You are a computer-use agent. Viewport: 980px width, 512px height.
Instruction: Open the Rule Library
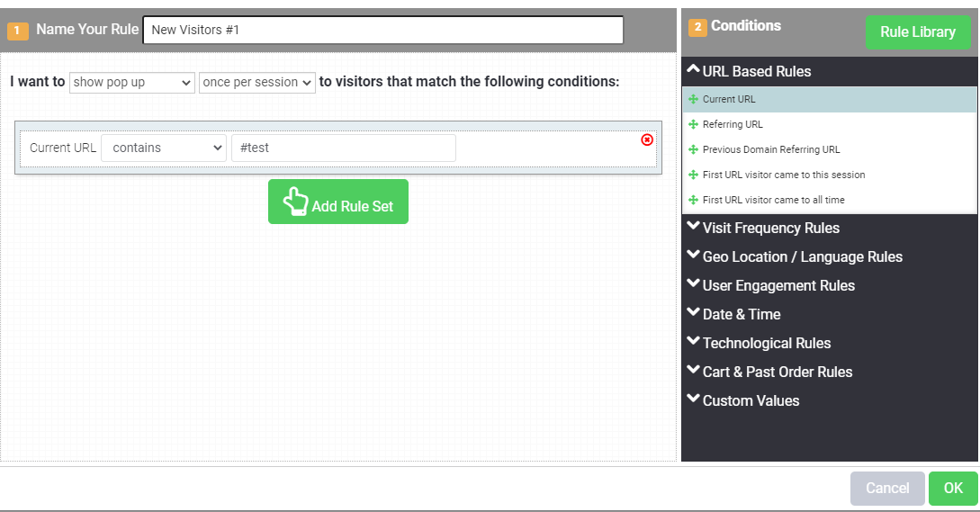[918, 32]
